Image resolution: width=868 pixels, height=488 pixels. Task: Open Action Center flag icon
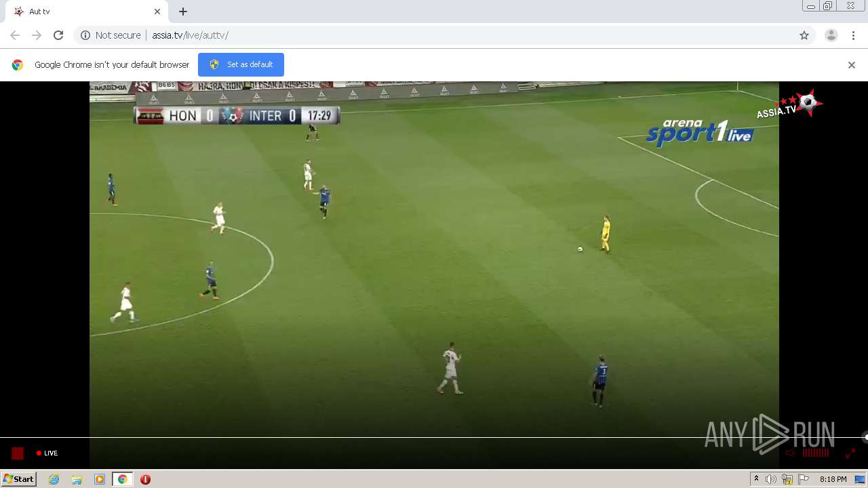[804, 479]
